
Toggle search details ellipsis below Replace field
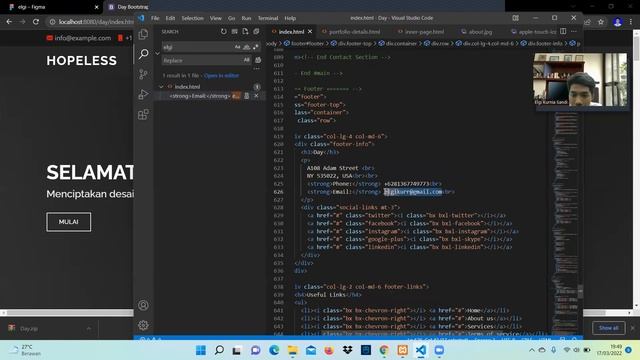(256, 69)
